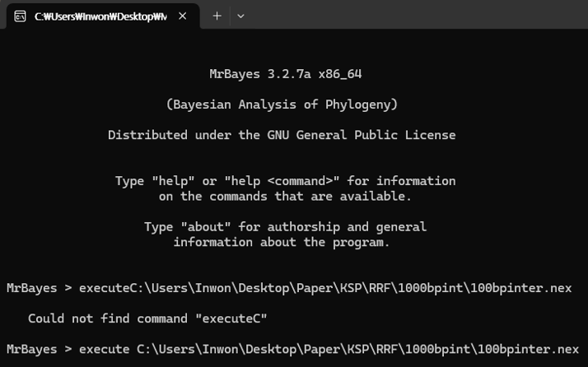The image size is (588, 367).
Task: Click the 'executeC:\Users\Inwon' command line
Action: click(x=289, y=288)
